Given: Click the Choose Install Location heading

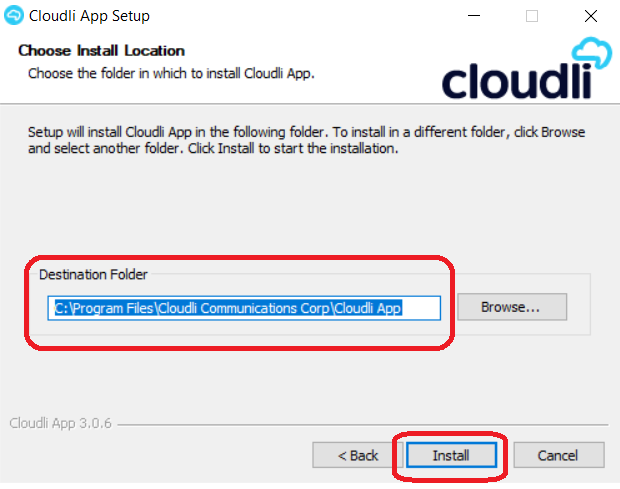Looking at the screenshot, I should (102, 51).
